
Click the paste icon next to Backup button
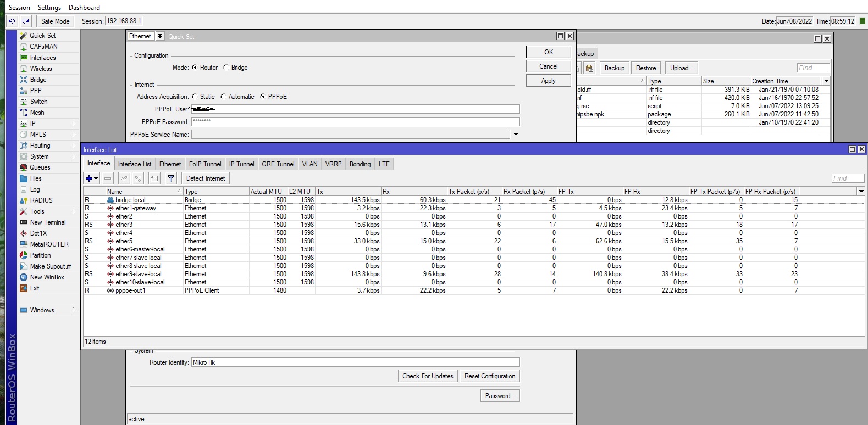[x=589, y=68]
